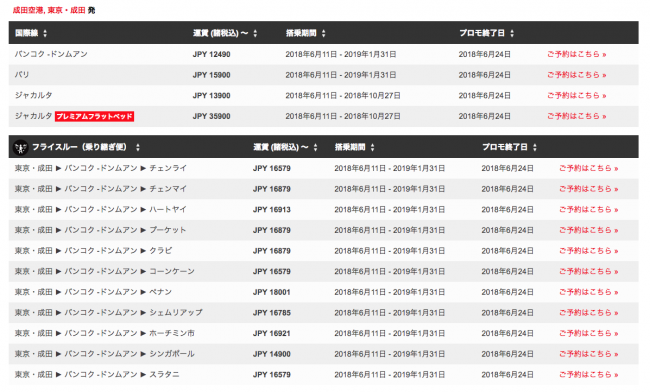
Task: Select the フライスルー（乗り継ぎ便）header text
Action: (x=80, y=147)
